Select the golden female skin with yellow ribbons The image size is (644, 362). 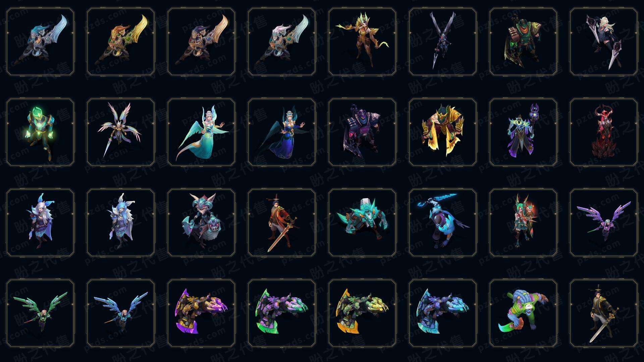pos(362,42)
